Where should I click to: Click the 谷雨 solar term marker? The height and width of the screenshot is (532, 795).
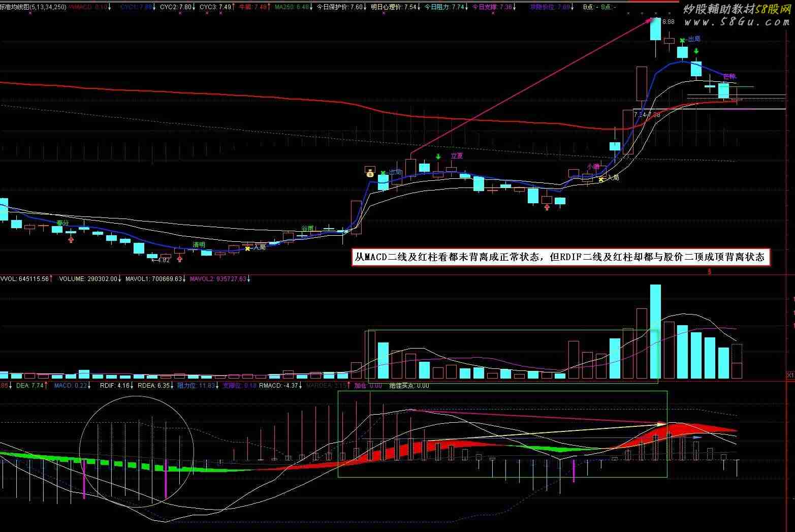(x=307, y=229)
